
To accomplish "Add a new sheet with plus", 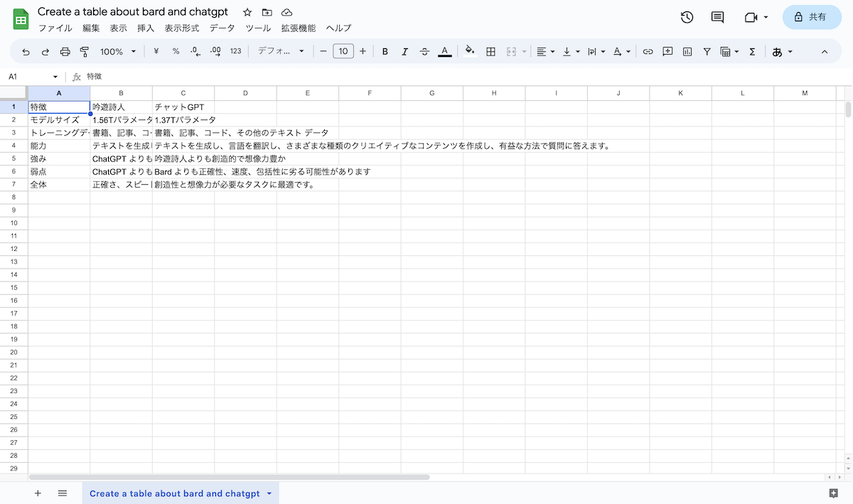I will pos(38,493).
